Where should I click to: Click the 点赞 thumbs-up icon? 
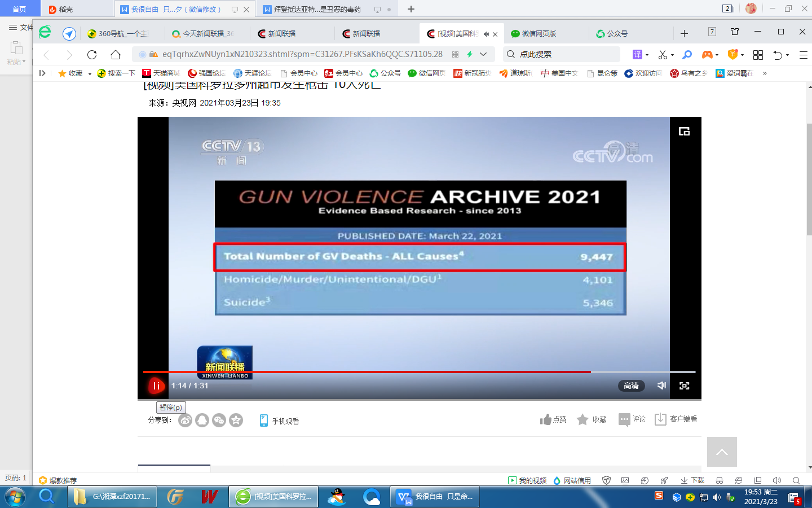pyautogui.click(x=545, y=419)
